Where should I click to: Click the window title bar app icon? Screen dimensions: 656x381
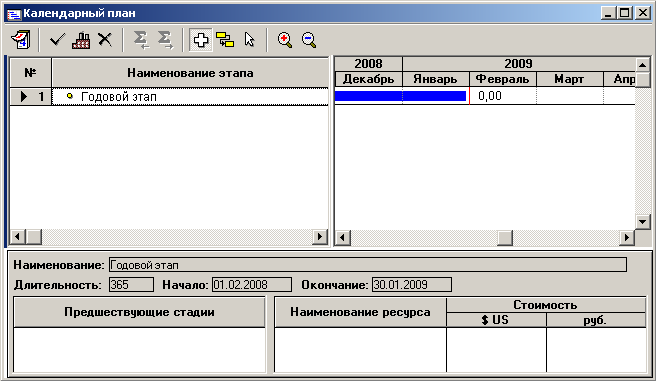click(x=14, y=14)
